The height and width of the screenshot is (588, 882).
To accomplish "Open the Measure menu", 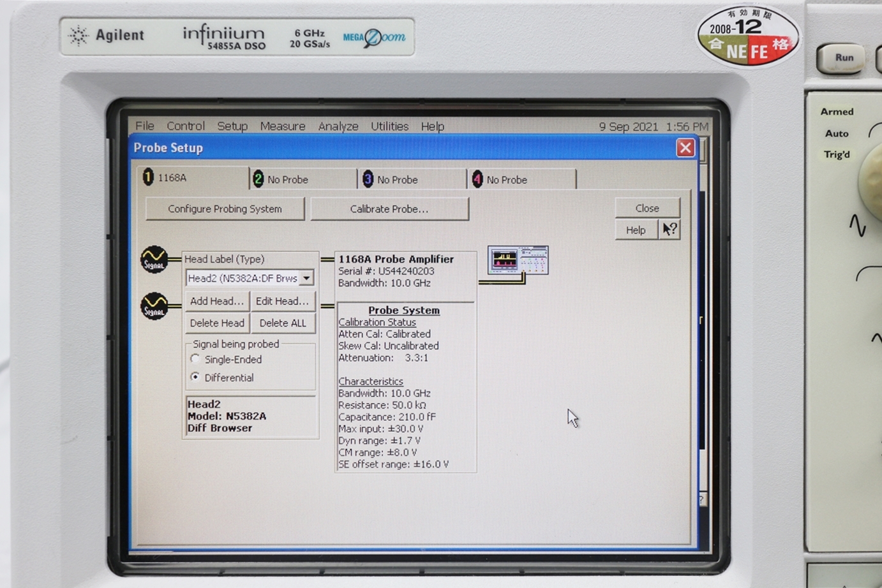I will [283, 126].
